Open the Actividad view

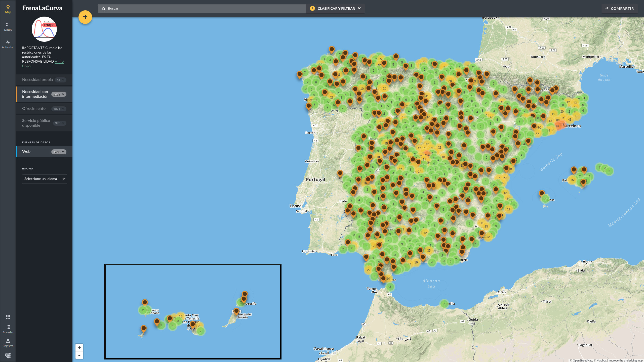tap(8, 44)
